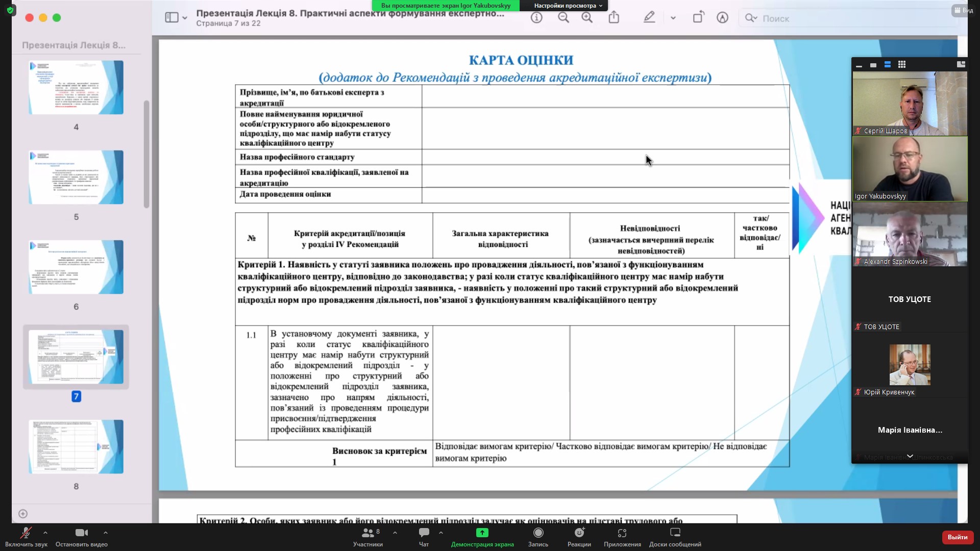Select Igor Yakubovskyy video tile
The height and width of the screenshot is (551, 980).
[910, 169]
